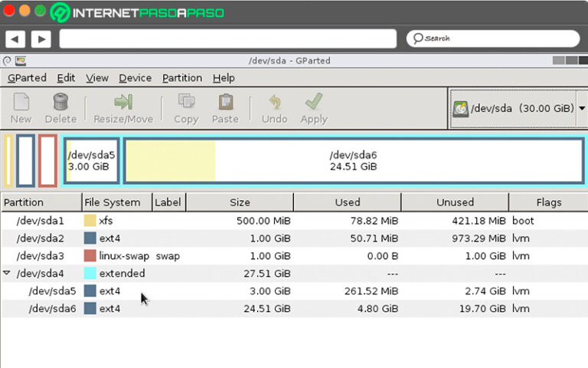Viewport: 588px width, 368px height.
Task: Click the browser back arrow button
Action: (x=15, y=38)
